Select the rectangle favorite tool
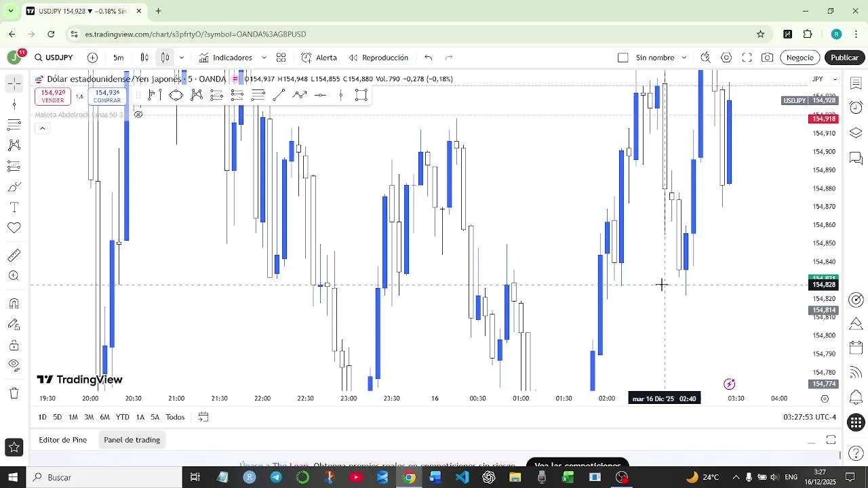 pyautogui.click(x=361, y=95)
